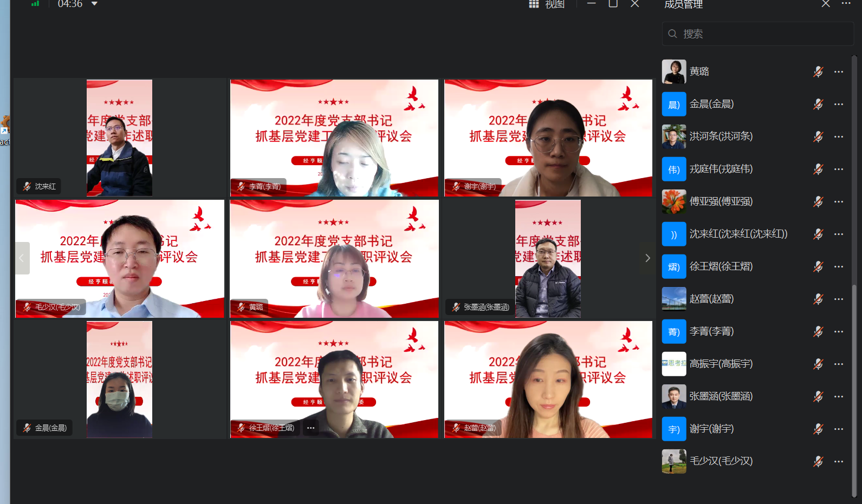Click the 搜索 member search field
Image resolution: width=862 pixels, height=504 pixels.
pyautogui.click(x=757, y=34)
